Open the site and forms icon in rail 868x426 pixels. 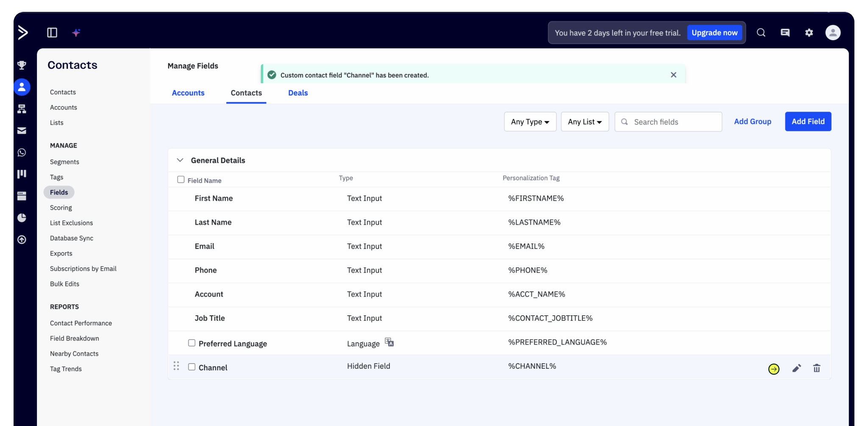(x=22, y=196)
